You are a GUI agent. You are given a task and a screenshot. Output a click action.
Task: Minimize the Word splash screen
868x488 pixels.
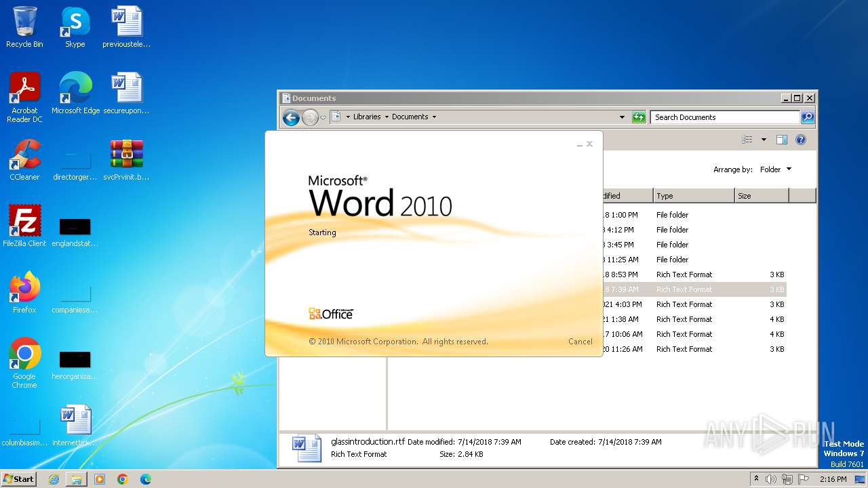(580, 144)
